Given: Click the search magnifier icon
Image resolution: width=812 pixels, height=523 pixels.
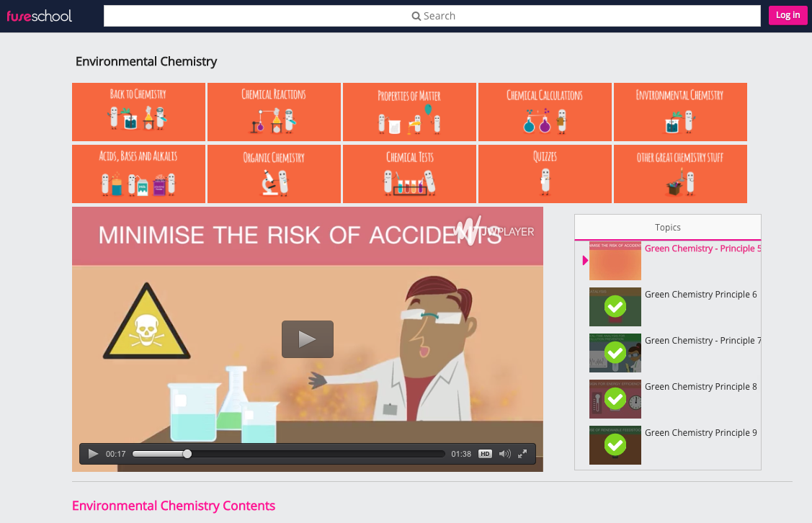Looking at the screenshot, I should tap(415, 15).
